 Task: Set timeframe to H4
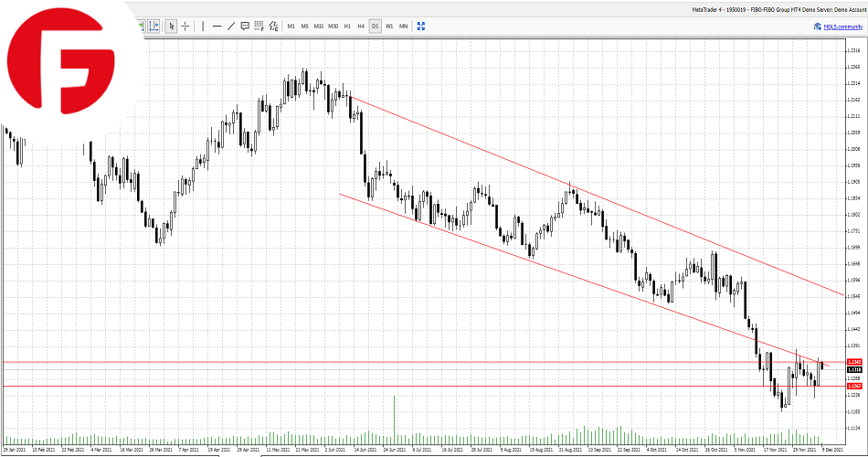[x=361, y=27]
